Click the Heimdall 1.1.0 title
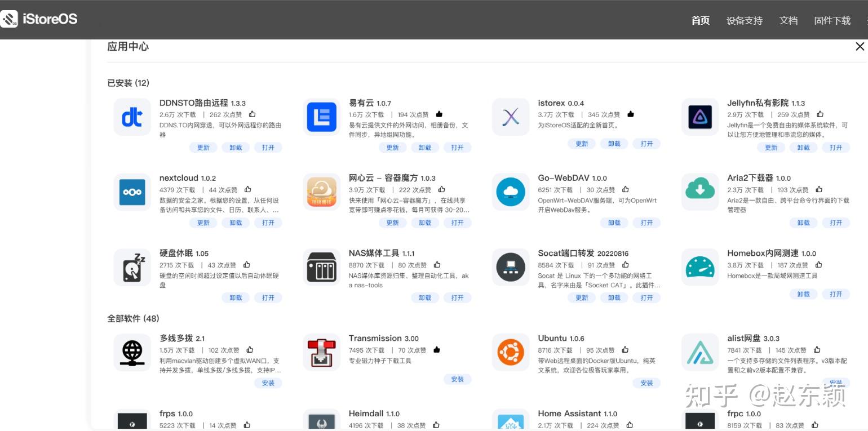868x431 pixels. [x=374, y=414]
